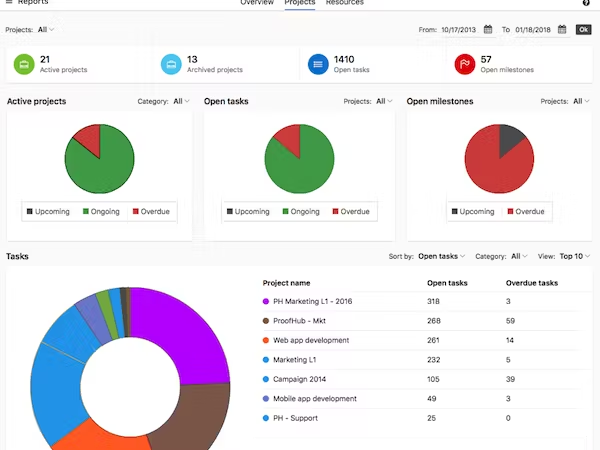Toggle Upcoming legend in Open milestones chart
600x450 pixels.
(x=473, y=212)
